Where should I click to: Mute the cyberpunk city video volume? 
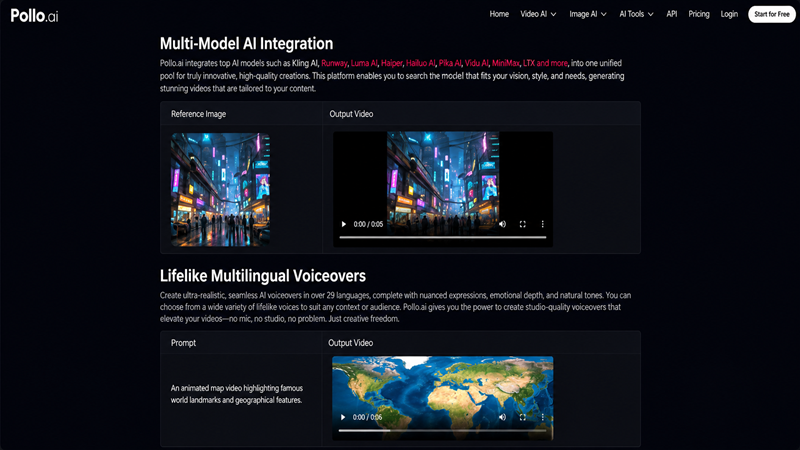503,224
